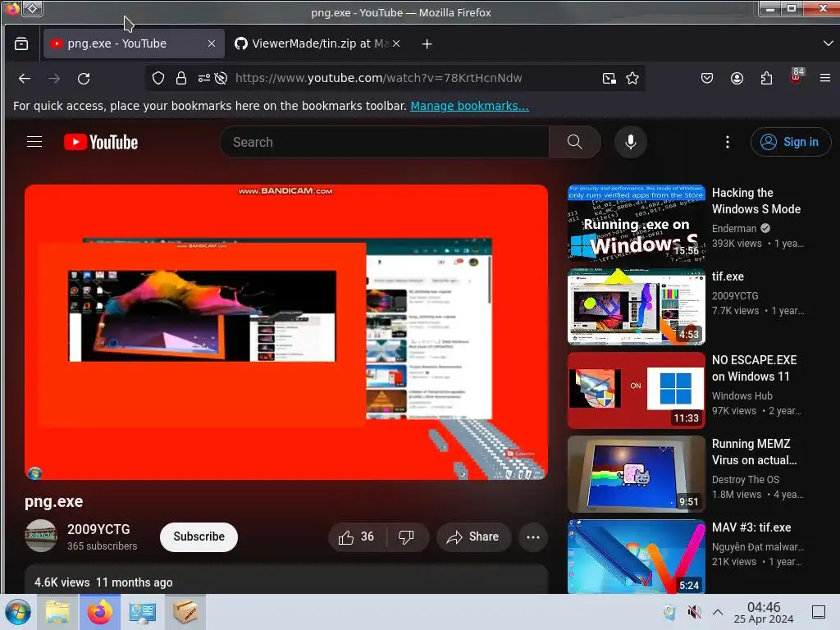Activate voice search microphone
This screenshot has width=840, height=630.
tap(631, 142)
